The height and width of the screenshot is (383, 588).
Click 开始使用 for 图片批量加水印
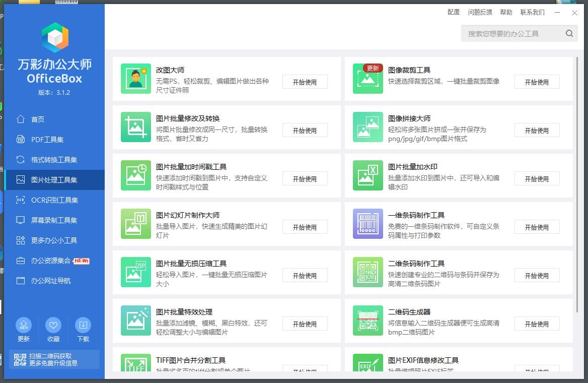click(537, 179)
